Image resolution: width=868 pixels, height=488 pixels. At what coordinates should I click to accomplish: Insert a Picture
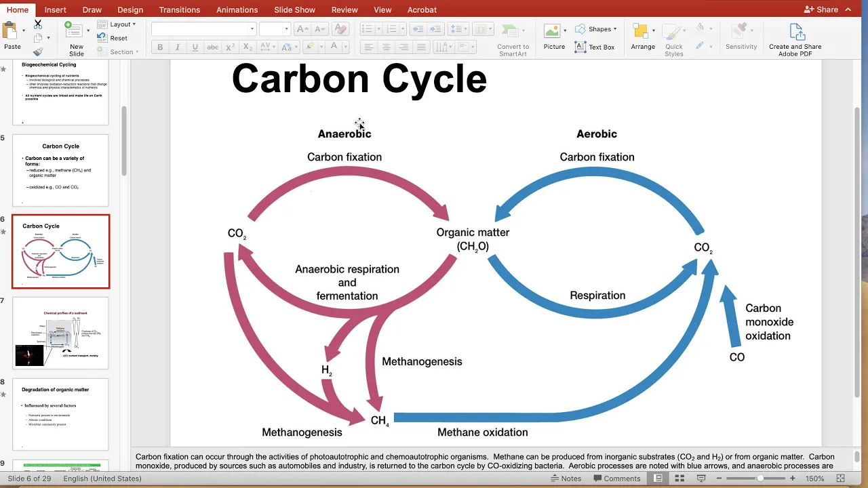coord(554,37)
